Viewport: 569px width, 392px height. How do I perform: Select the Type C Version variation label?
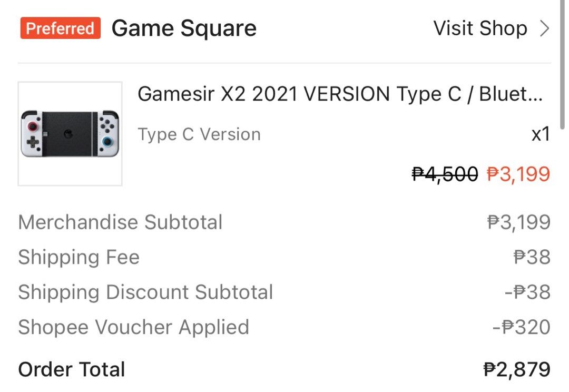point(199,134)
